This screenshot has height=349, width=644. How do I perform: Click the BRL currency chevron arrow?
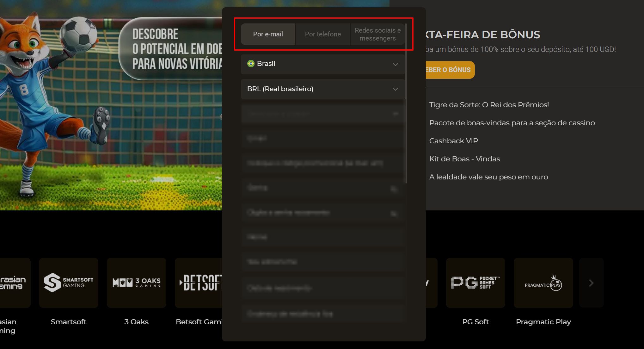(395, 89)
